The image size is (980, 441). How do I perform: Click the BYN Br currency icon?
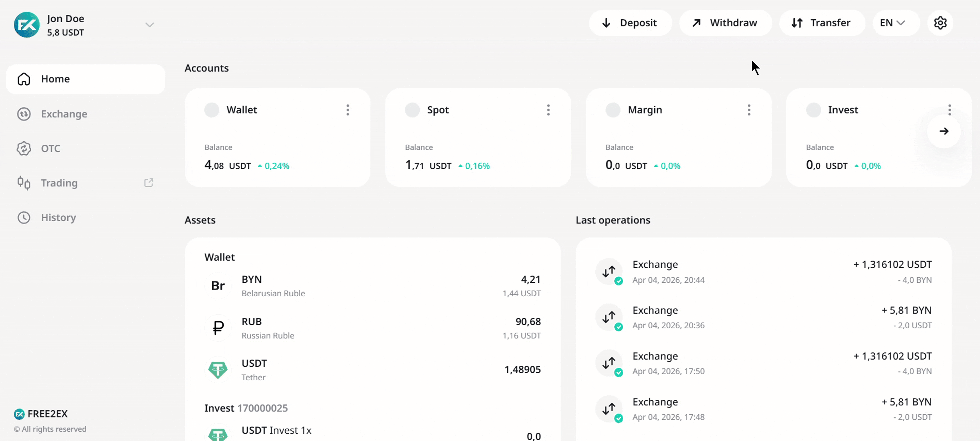[218, 286]
